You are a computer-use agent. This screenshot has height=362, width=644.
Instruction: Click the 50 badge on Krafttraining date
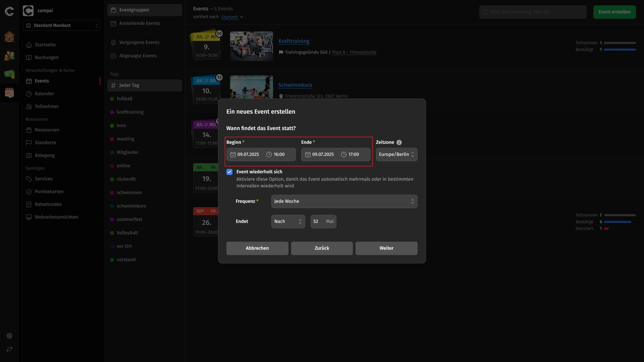coord(219,34)
